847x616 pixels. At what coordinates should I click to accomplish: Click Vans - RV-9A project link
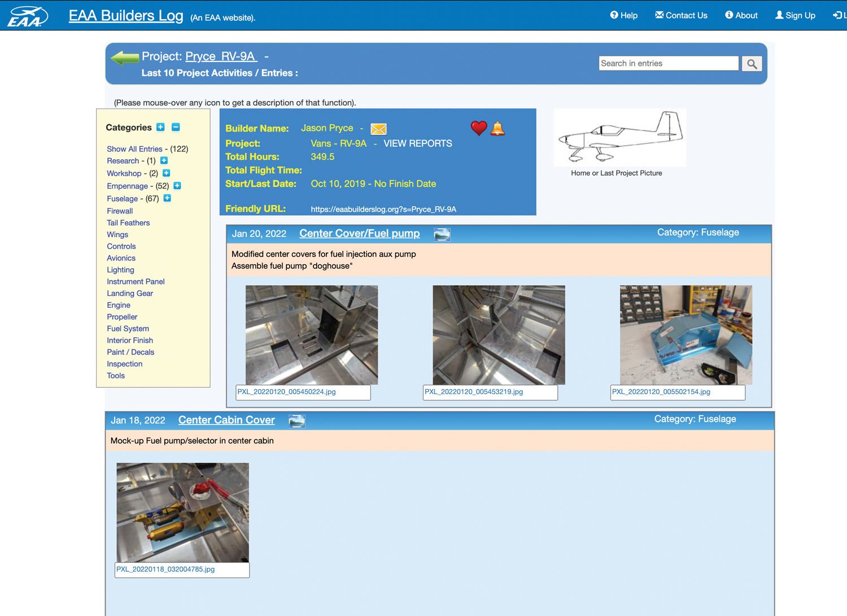click(x=339, y=143)
